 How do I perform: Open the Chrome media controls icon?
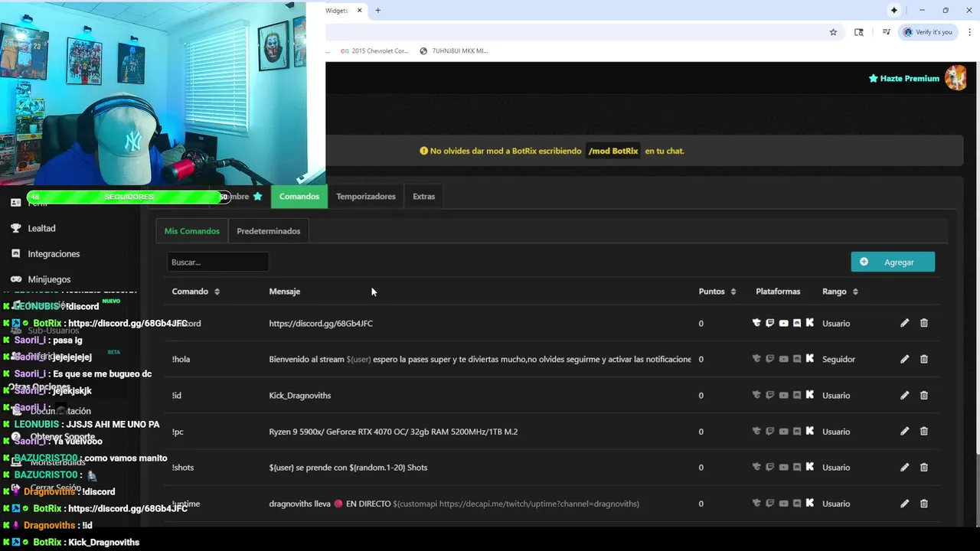pos(886,32)
